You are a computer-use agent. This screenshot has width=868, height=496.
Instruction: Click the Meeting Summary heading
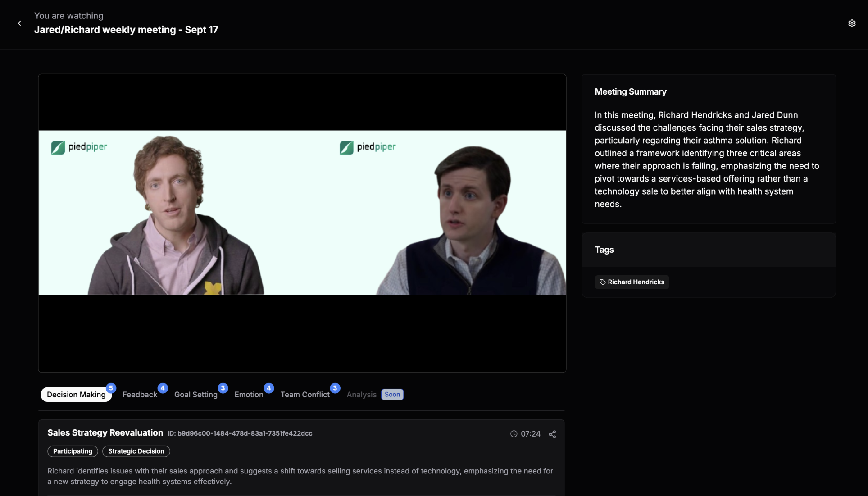pos(631,91)
